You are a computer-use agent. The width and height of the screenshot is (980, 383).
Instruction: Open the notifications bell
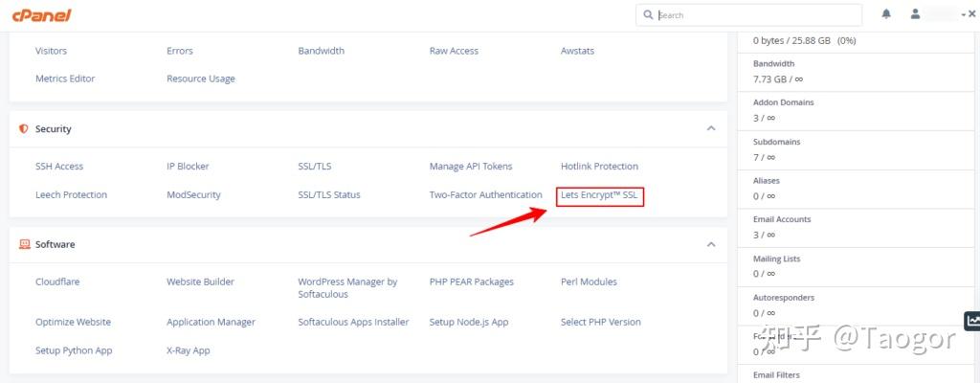click(886, 14)
